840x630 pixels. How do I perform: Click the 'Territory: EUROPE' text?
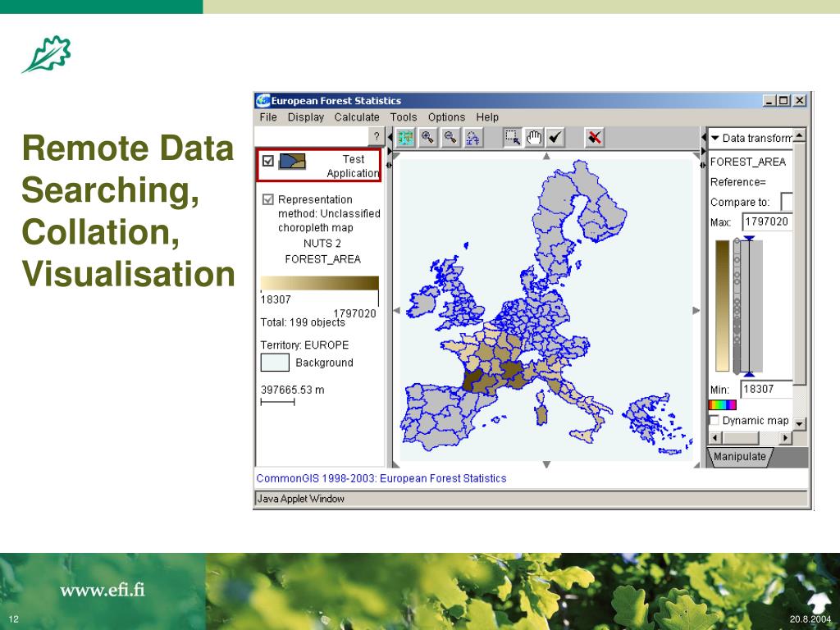click(x=304, y=345)
